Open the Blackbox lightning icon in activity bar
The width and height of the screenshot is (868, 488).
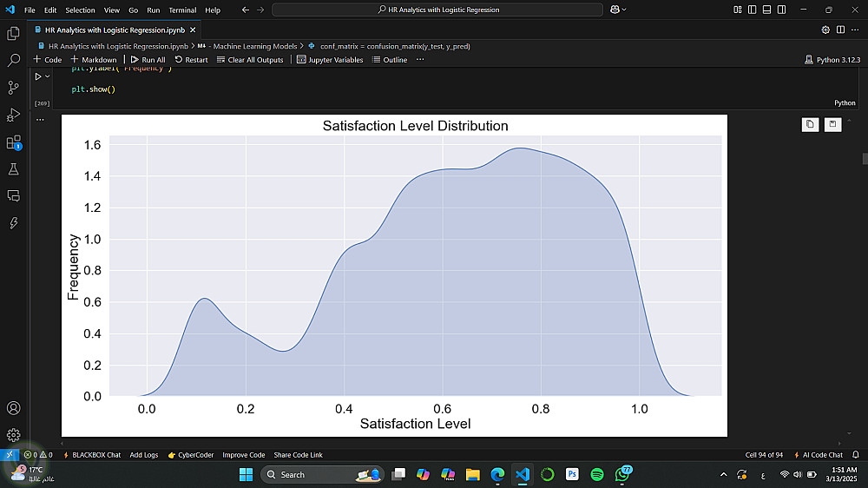[13, 222]
